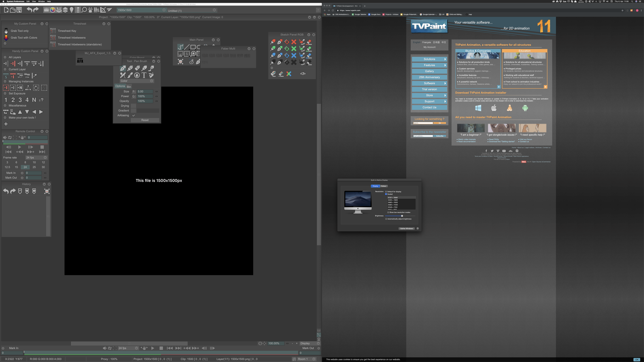Click the layers stack icon in toolbar
The height and width of the screenshot is (362, 644).
click(x=65, y=10)
